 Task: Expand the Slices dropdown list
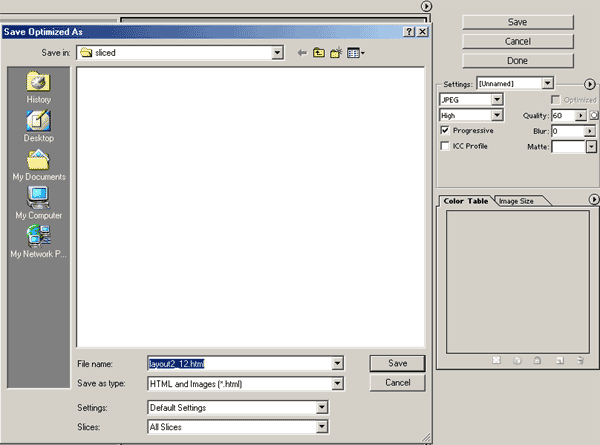click(x=322, y=427)
